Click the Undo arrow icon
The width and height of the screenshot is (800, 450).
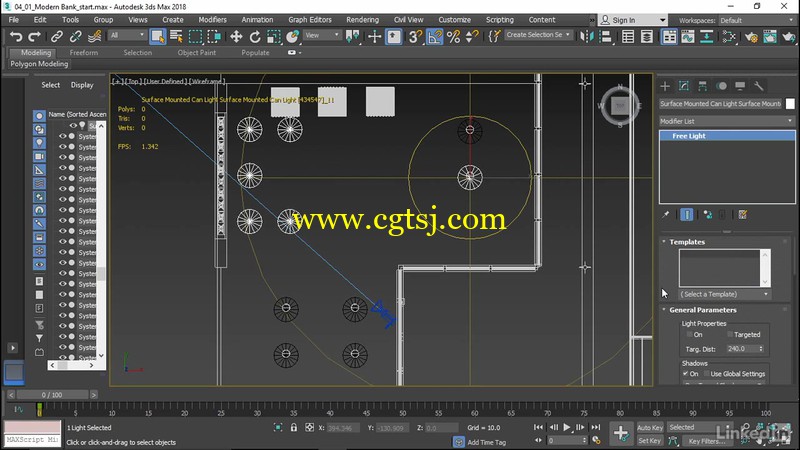(16, 37)
